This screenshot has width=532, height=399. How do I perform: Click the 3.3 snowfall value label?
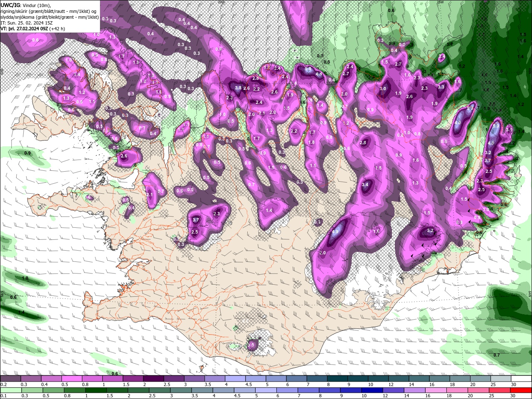pos(441,87)
